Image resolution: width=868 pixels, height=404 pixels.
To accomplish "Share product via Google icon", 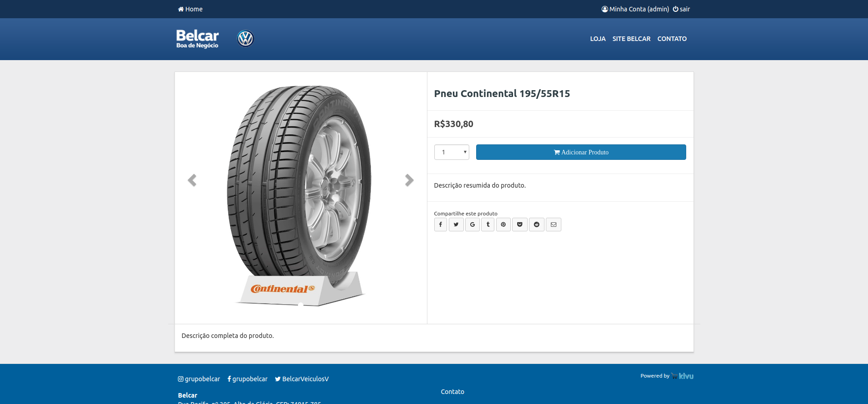I will 473,225.
